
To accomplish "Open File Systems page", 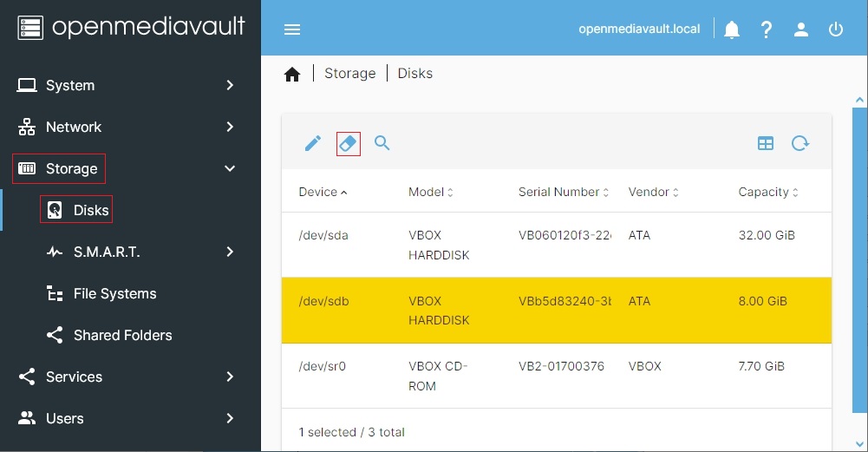I will pos(114,293).
